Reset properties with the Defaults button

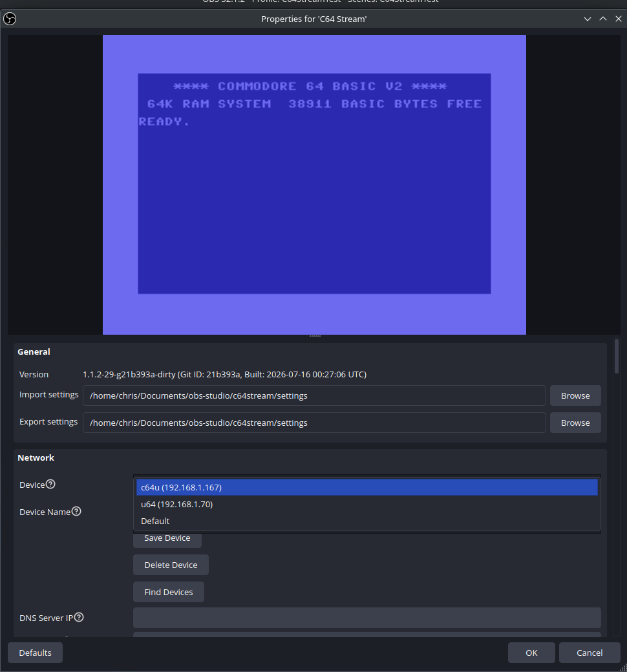pyautogui.click(x=35, y=653)
